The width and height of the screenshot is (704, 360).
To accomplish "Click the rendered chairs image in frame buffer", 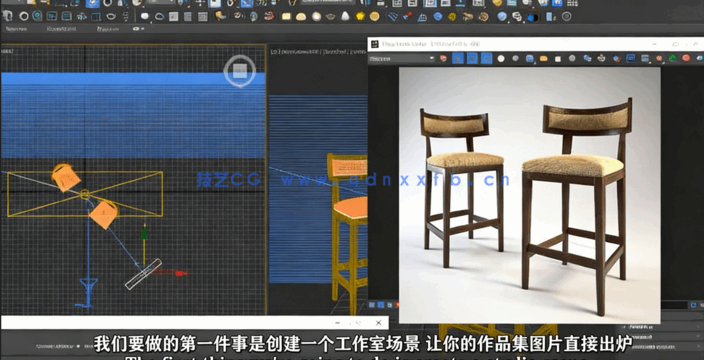I will coord(529,195).
